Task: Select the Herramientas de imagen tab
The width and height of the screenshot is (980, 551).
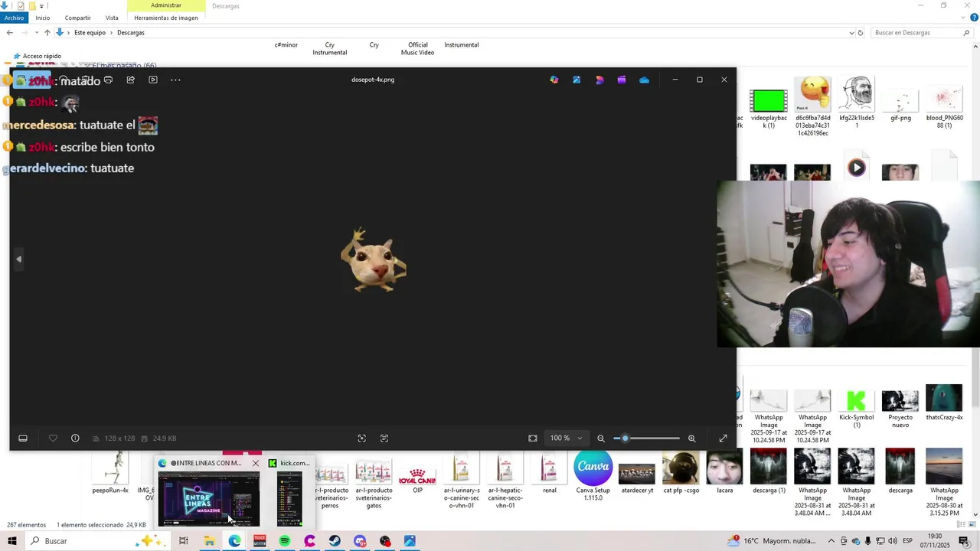Action: coord(166,18)
